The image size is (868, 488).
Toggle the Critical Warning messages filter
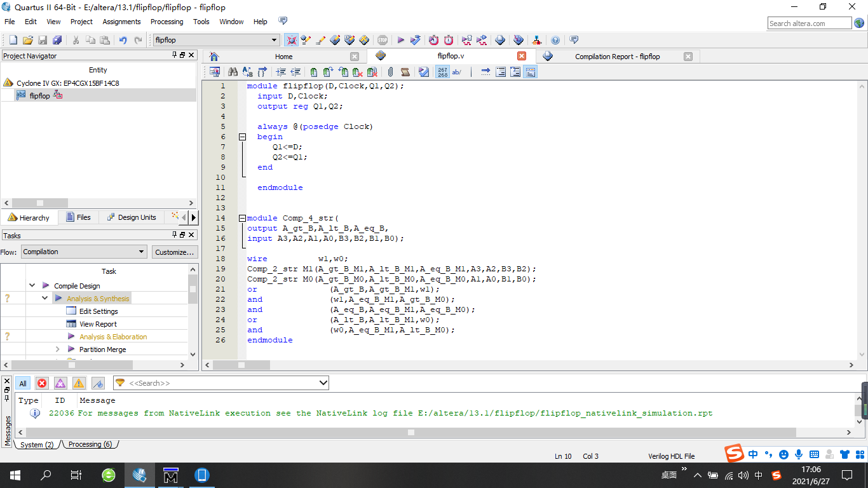point(60,383)
